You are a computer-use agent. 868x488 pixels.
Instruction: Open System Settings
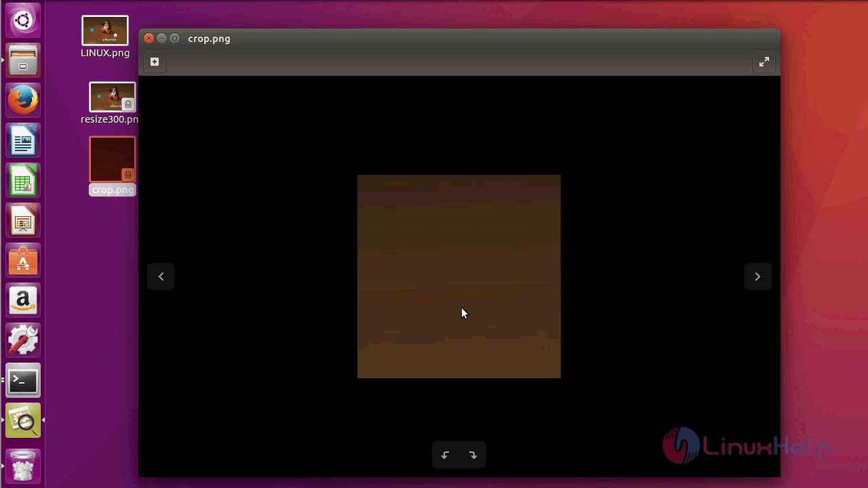click(x=23, y=340)
